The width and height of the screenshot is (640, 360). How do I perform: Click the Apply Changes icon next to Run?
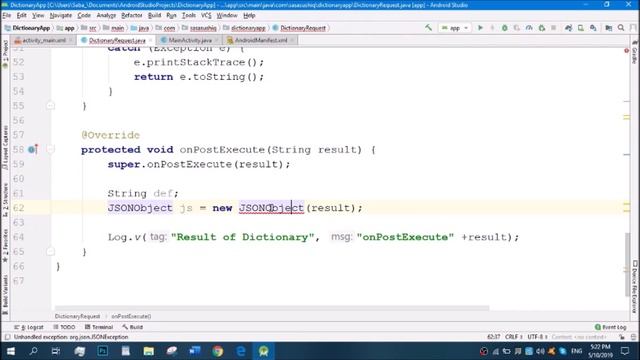coord(492,28)
